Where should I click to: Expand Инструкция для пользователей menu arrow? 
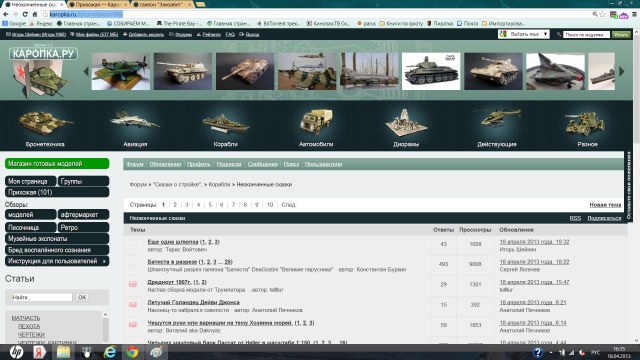[x=104, y=261]
